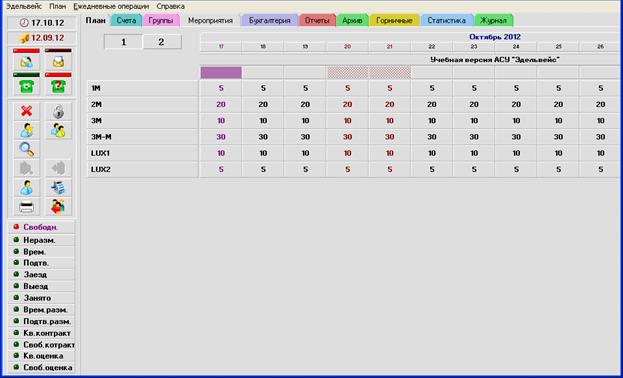The image size is (623, 378).
Task: Click the greyed check-in arrow icon
Action: click(26, 169)
